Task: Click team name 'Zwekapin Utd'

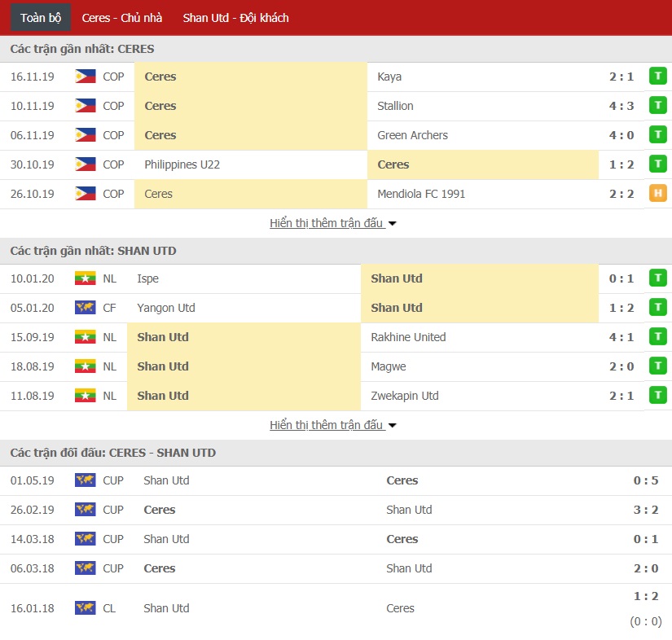Action: (405, 396)
